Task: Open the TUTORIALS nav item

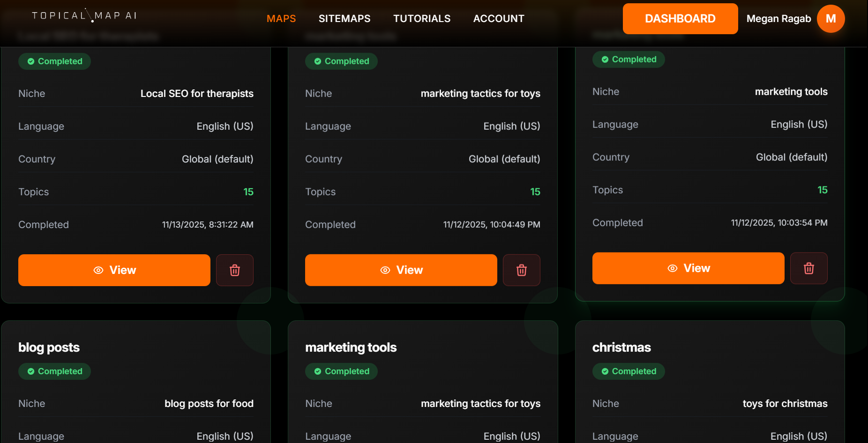Action: pyautogui.click(x=422, y=19)
